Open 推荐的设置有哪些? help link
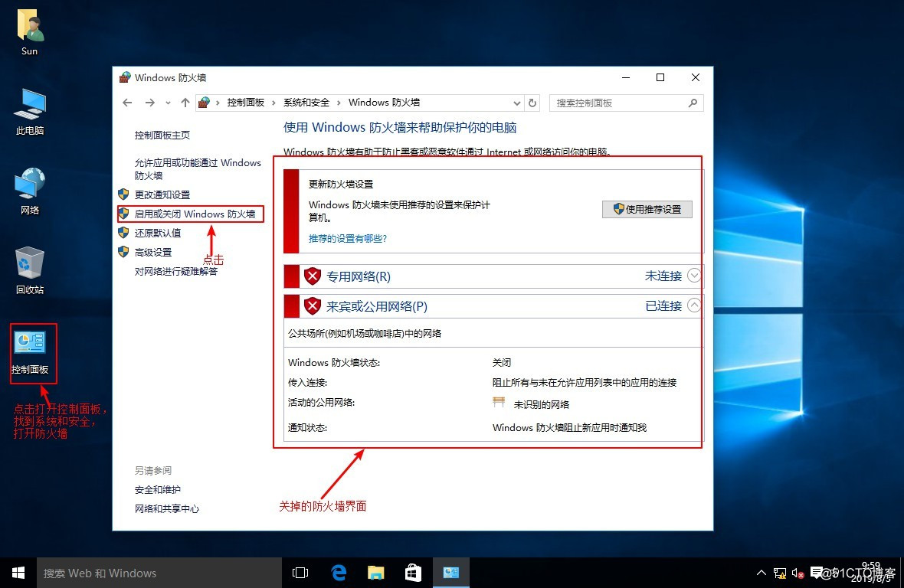This screenshot has width=904, height=588. coord(347,238)
